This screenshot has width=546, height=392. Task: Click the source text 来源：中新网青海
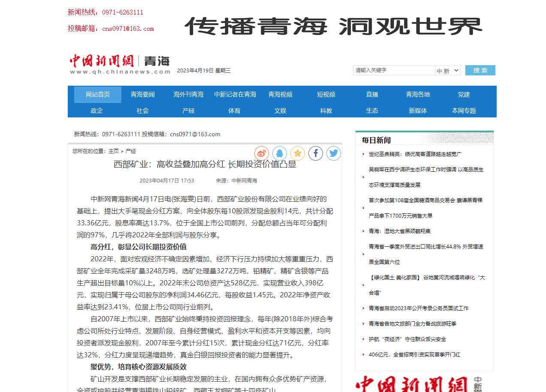pos(236,181)
